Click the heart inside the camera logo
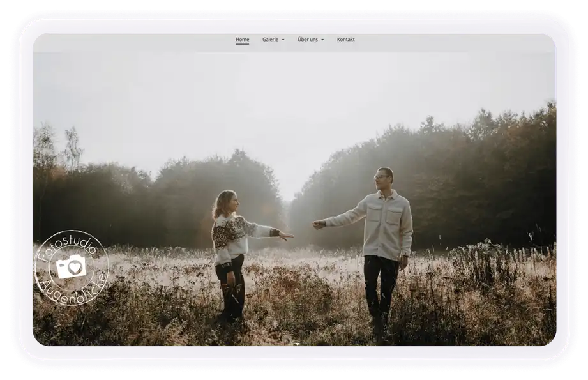Image resolution: width=588 pixels, height=380 pixels. point(75,268)
